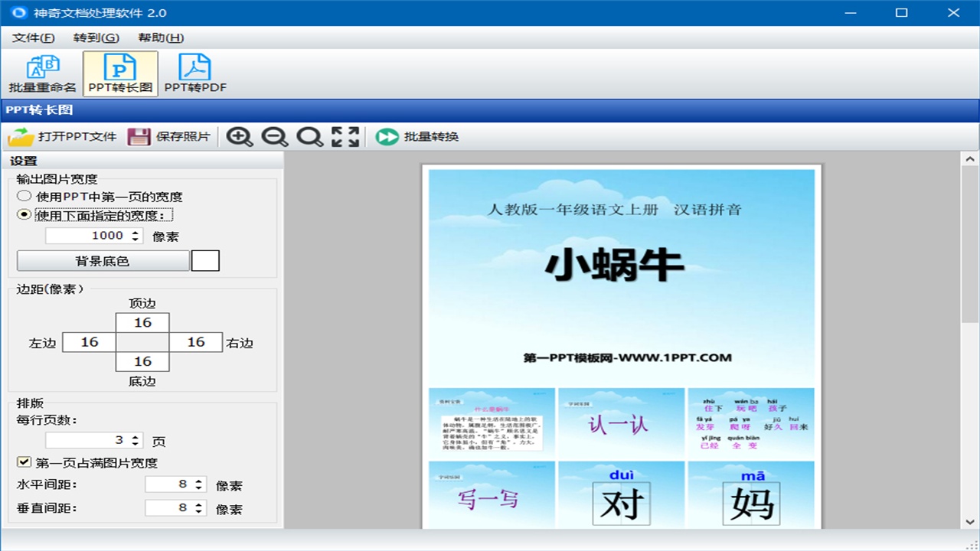Increase the 水平间距 spacing value
The height and width of the screenshot is (551, 980).
tap(199, 480)
